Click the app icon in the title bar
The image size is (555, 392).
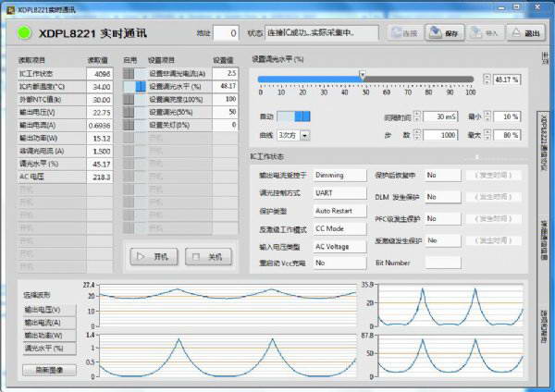[x=10, y=9]
